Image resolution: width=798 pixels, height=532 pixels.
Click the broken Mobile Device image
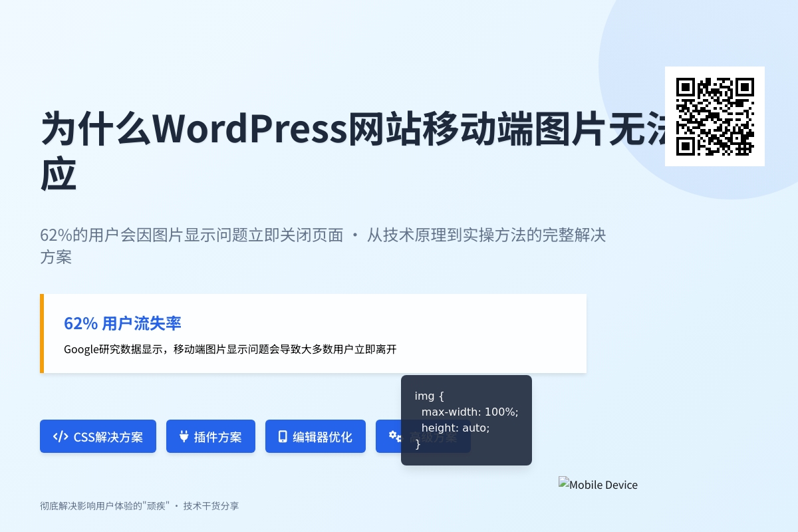click(x=598, y=484)
